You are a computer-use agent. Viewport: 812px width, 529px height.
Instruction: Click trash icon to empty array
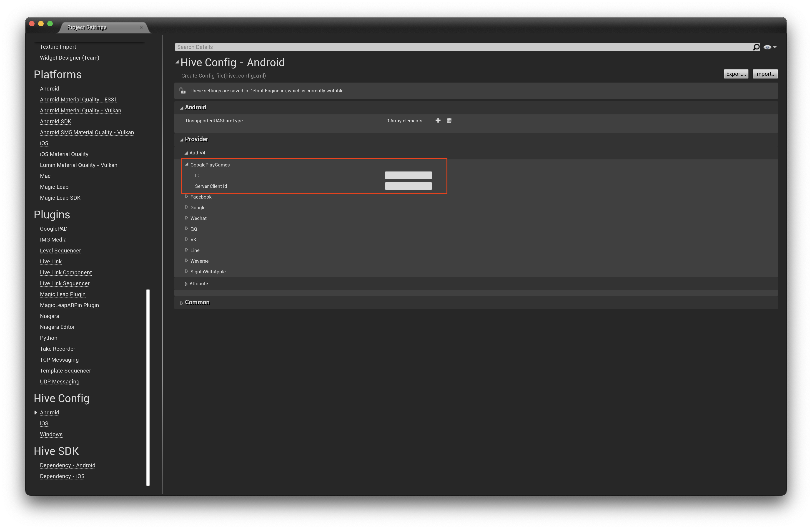click(x=449, y=121)
